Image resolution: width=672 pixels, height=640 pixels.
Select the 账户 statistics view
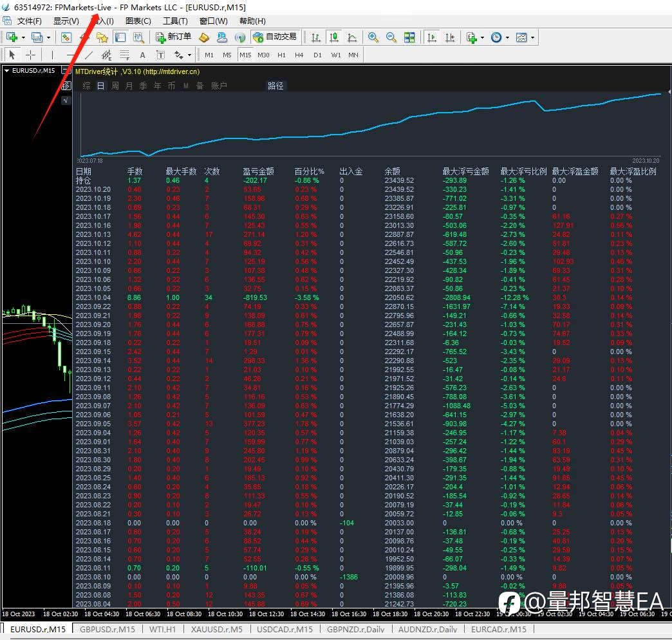[219, 86]
